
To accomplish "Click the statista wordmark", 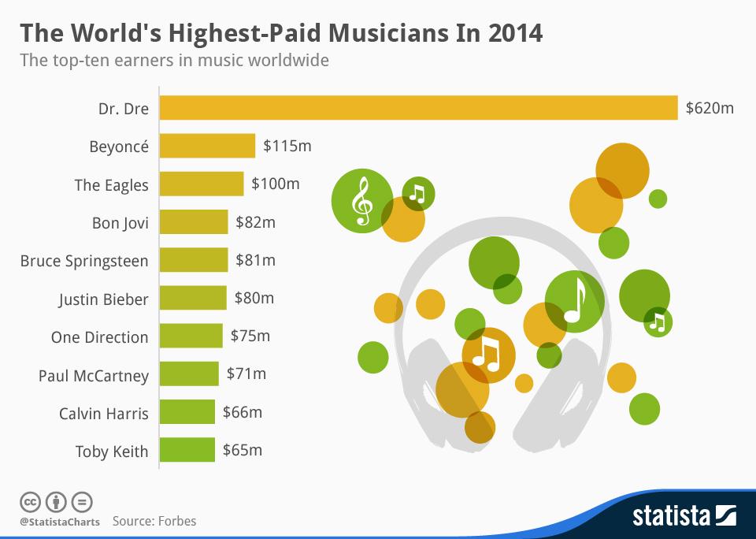I will [671, 516].
